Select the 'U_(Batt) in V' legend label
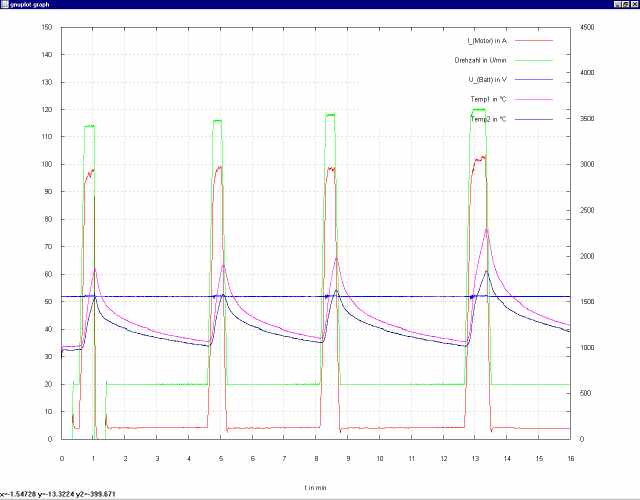Viewport: 640px width, 500px height. (x=488, y=80)
